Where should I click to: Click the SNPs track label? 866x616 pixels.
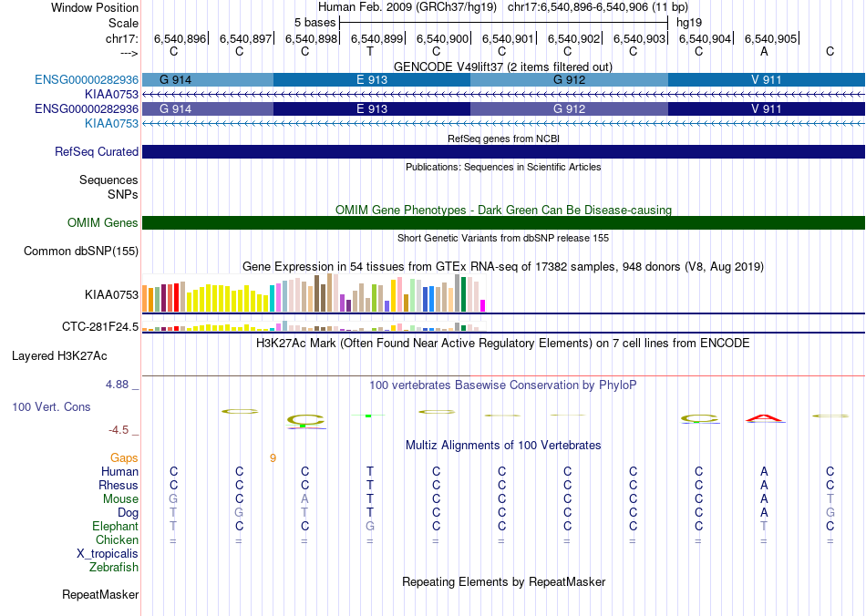click(123, 194)
